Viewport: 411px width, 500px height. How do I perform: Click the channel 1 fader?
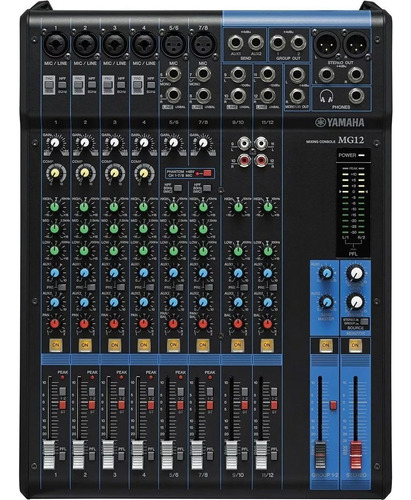click(x=49, y=454)
